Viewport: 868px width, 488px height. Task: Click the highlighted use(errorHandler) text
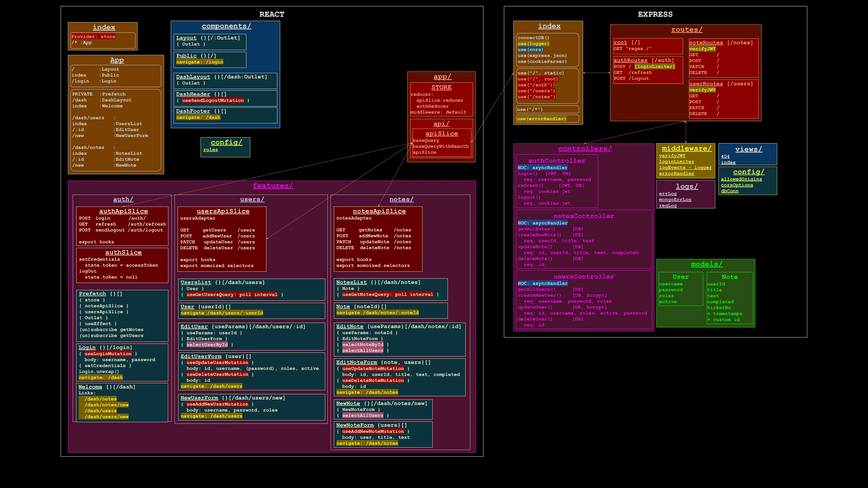[x=541, y=119]
